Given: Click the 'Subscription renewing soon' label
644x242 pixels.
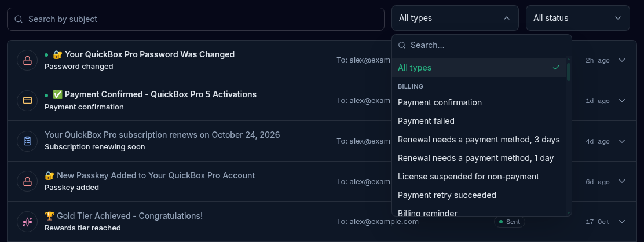Looking at the screenshot, I should [x=95, y=147].
